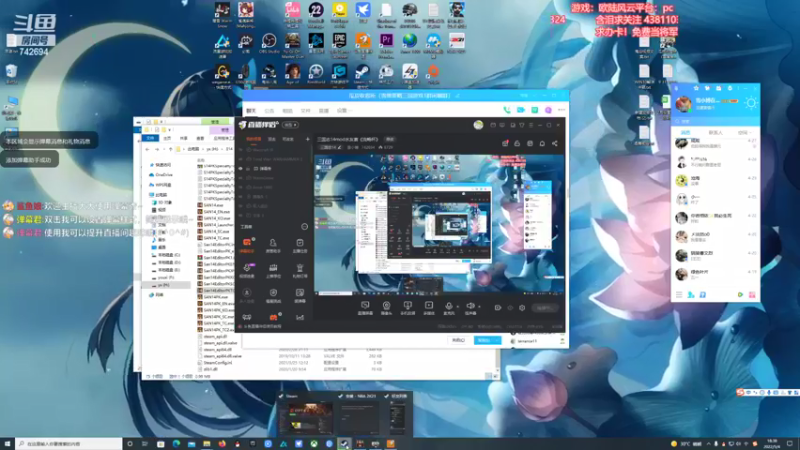Click the start streaming button in control bar
800x450 pixels.
(x=544, y=308)
